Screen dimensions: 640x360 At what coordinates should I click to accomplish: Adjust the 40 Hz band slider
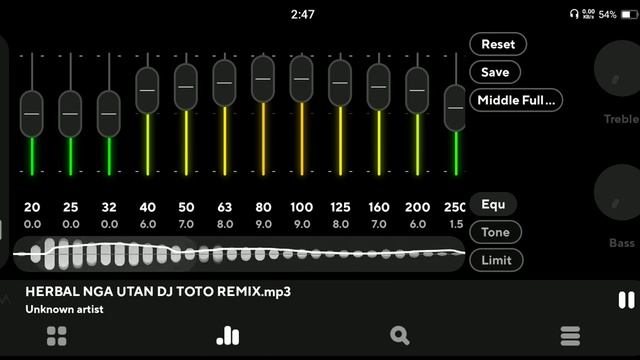[147, 90]
